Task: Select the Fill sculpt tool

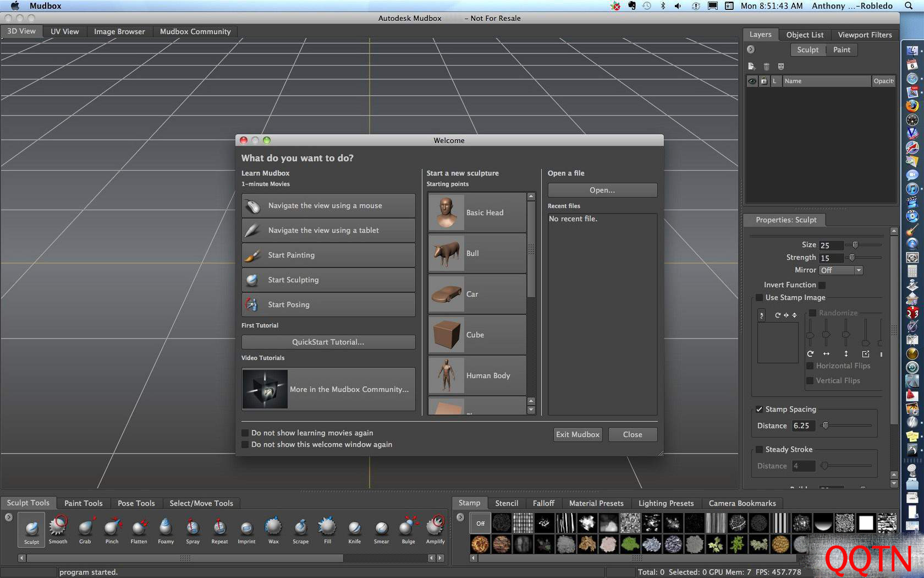Action: [x=327, y=530]
